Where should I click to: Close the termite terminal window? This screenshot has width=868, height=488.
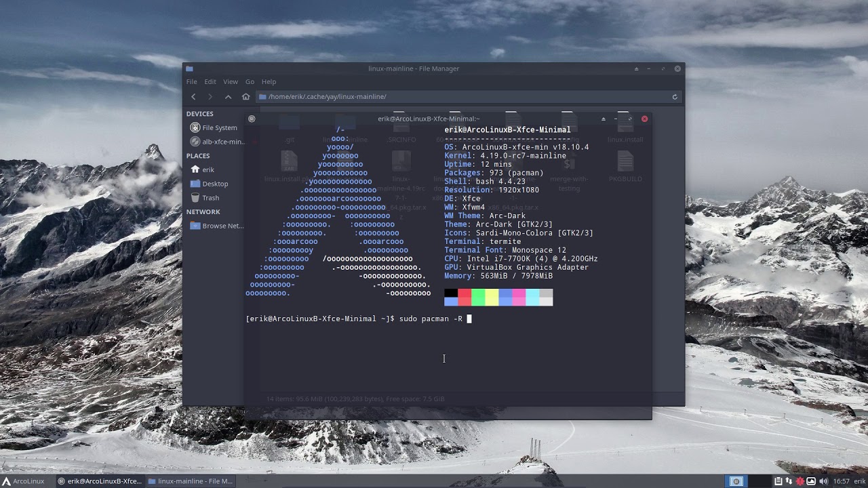[644, 119]
